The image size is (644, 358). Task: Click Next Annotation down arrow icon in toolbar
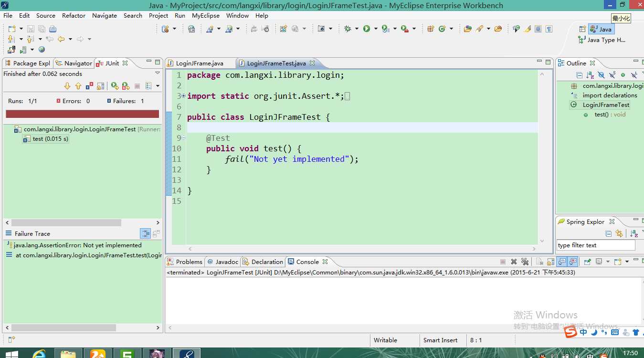tap(11, 39)
